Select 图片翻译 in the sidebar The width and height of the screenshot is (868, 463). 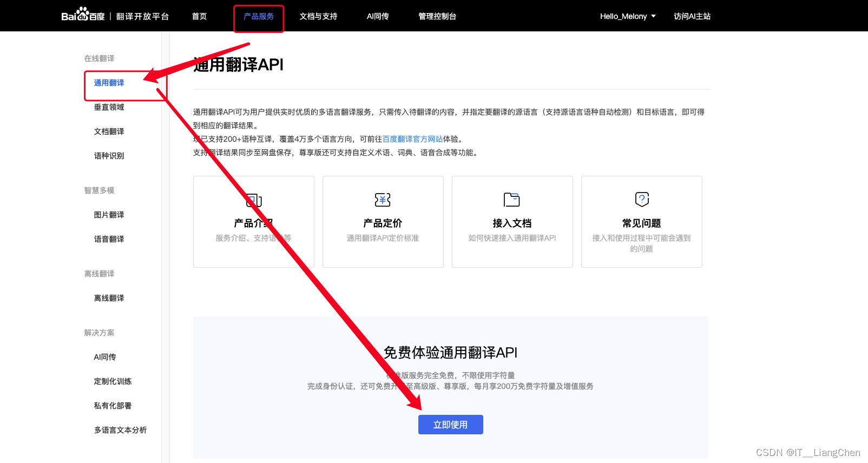[x=109, y=215]
